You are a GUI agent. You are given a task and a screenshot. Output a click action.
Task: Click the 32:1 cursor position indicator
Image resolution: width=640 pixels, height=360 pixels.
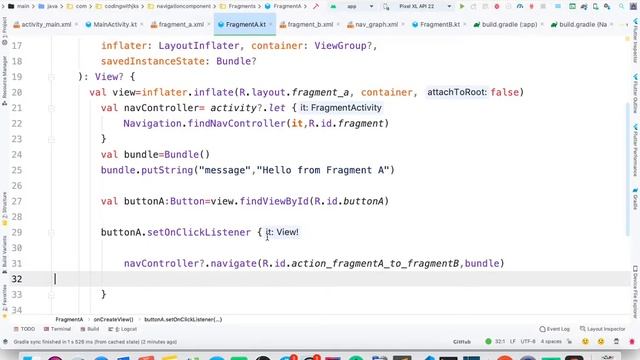coord(500,341)
